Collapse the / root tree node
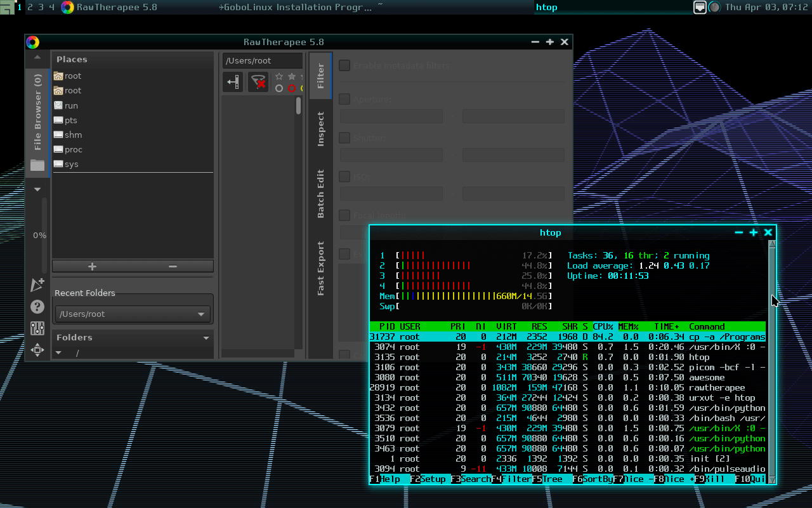The width and height of the screenshot is (812, 508). point(58,352)
